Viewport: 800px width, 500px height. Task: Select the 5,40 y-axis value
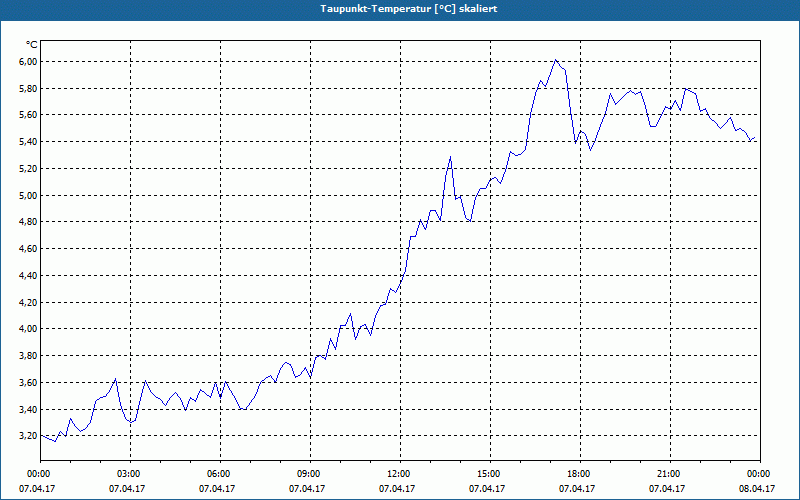point(28,141)
